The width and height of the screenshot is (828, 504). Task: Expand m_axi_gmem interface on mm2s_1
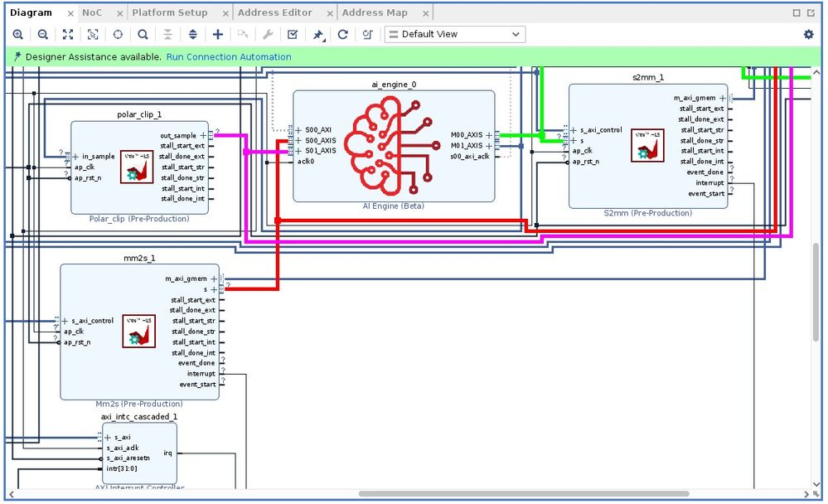(x=214, y=279)
